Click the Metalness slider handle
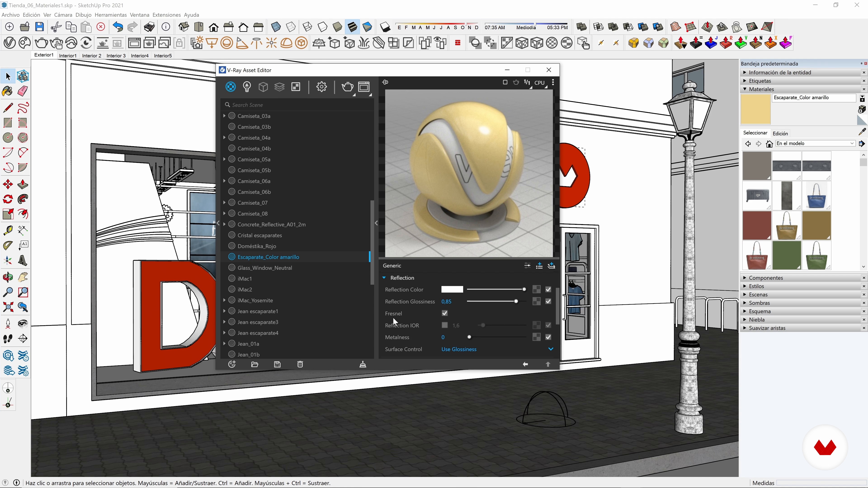 pyautogui.click(x=469, y=337)
